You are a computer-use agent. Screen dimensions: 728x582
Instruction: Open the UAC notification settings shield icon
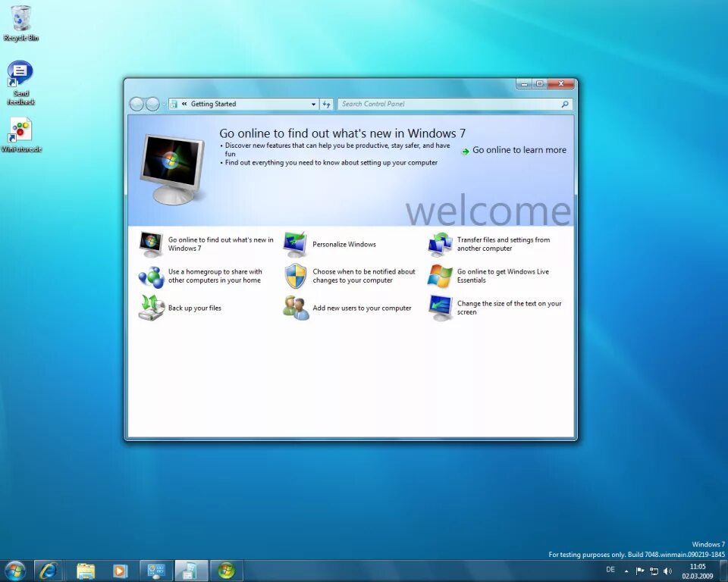[x=296, y=276]
